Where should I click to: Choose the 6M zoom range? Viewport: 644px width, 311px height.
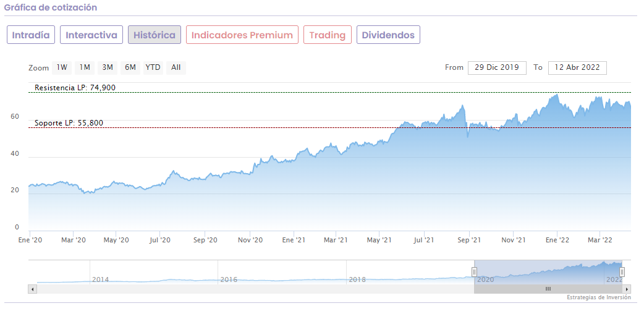[130, 67]
